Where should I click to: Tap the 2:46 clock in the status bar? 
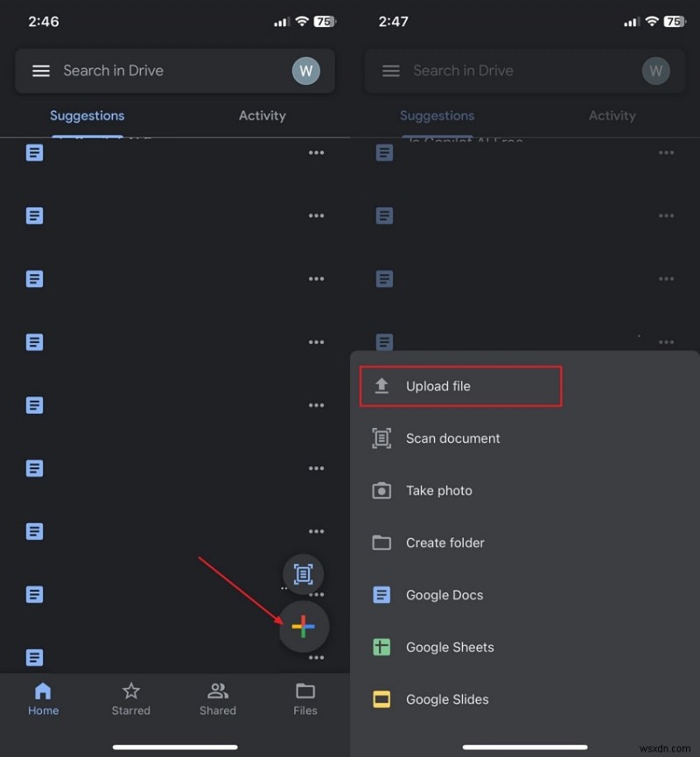[x=44, y=22]
